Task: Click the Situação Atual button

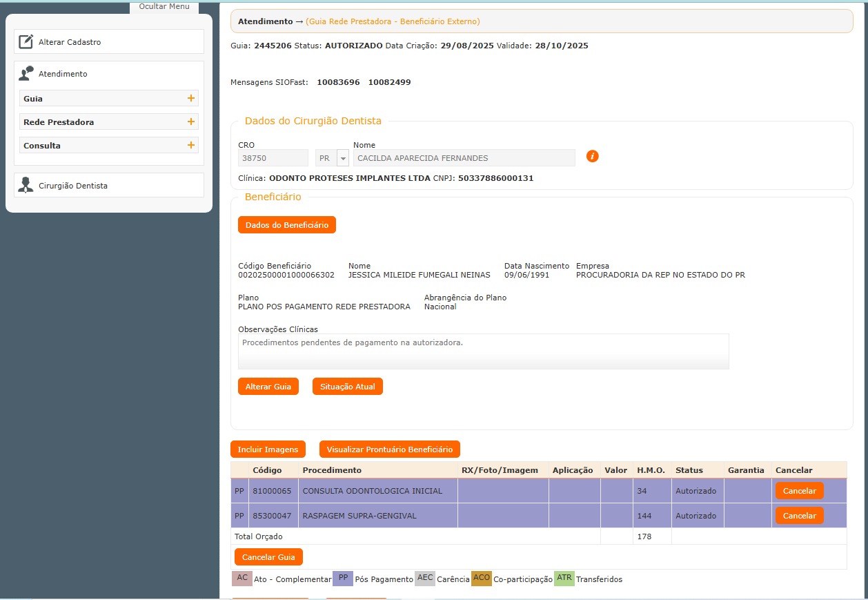Action: (347, 387)
